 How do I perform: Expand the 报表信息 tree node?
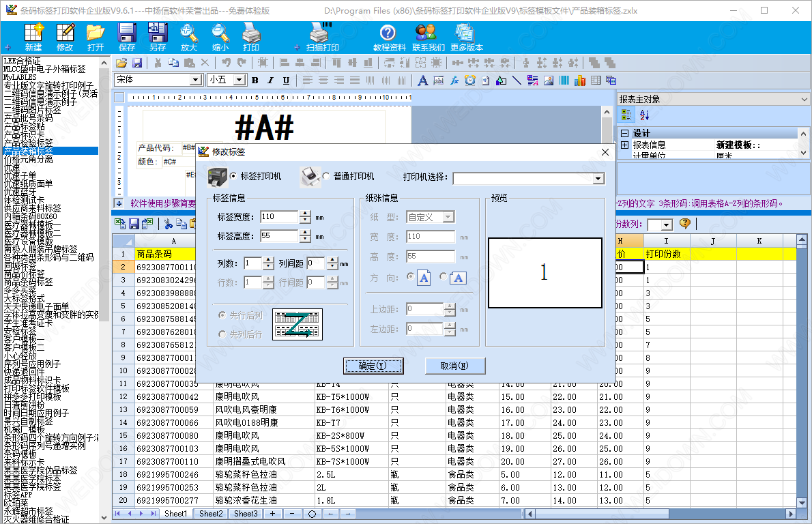click(x=624, y=145)
